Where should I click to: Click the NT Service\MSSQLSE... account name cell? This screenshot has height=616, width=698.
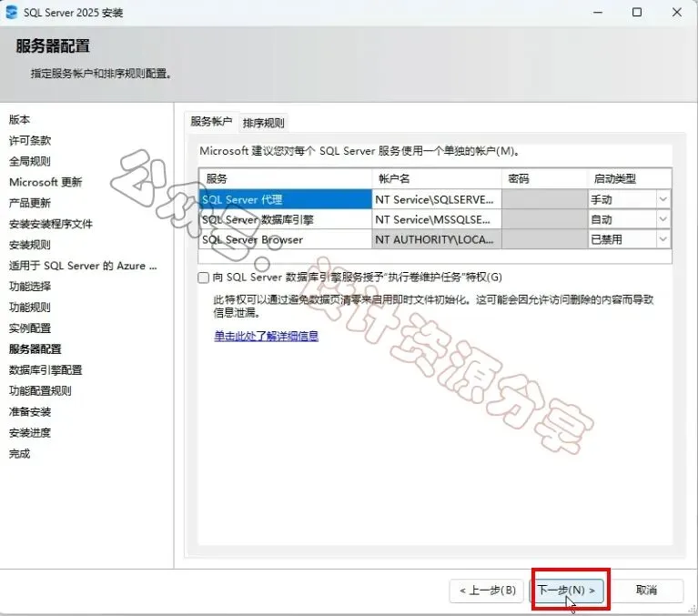437,219
